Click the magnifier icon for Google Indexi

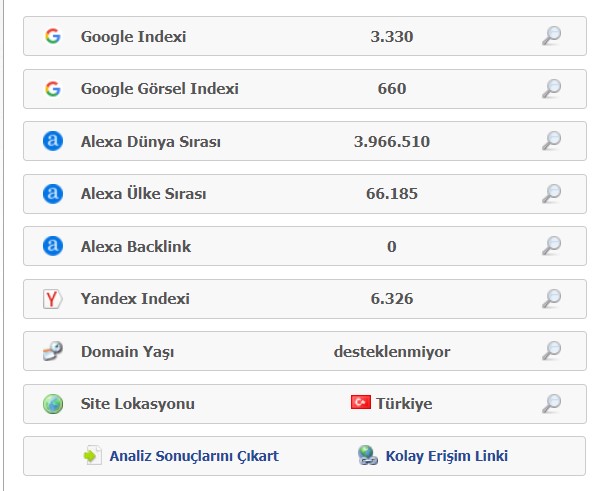(x=552, y=36)
